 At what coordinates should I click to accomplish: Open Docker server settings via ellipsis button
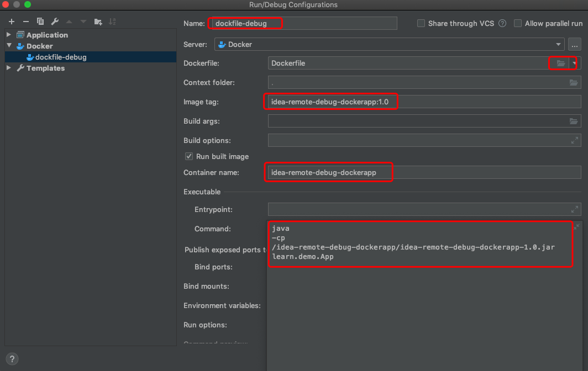pos(575,44)
